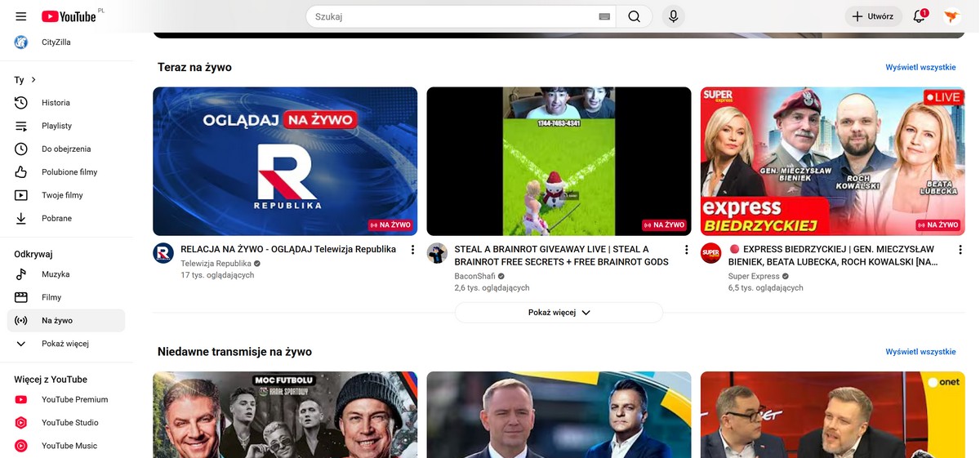Screen dimensions: 980x458
Task: Go to YouTube home via logo
Action: pos(69,16)
